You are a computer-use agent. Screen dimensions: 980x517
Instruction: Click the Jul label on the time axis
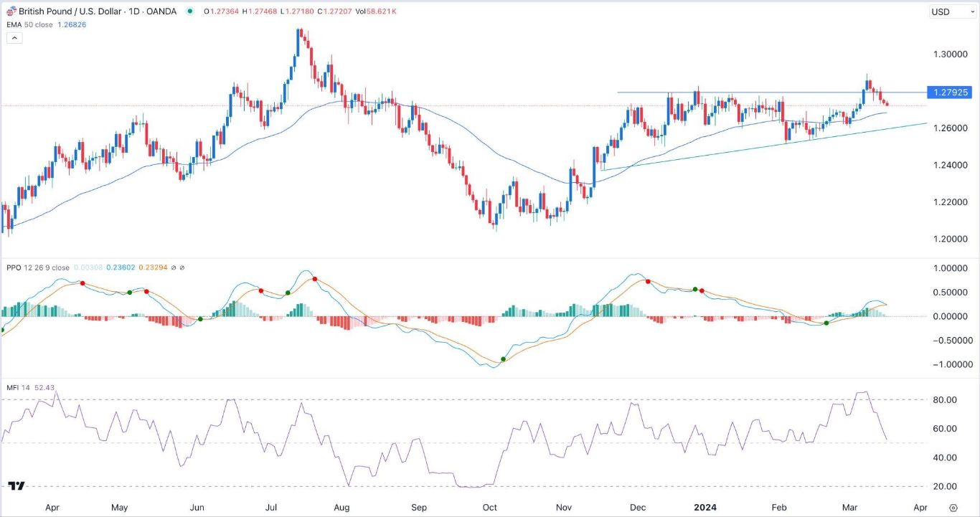[272, 507]
